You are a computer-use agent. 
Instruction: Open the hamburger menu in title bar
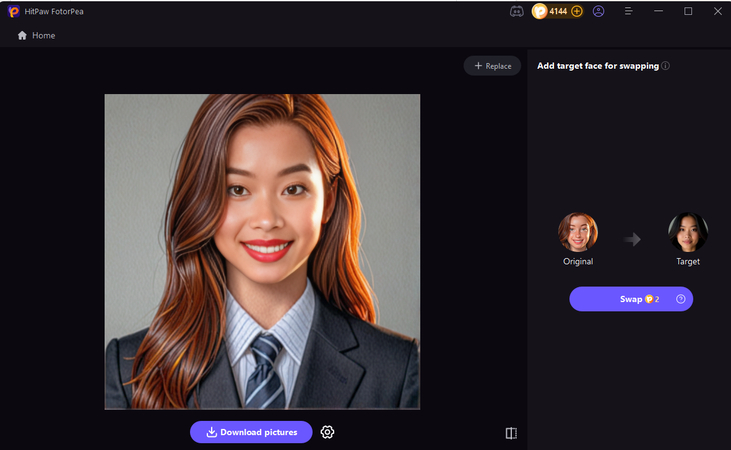[628, 11]
